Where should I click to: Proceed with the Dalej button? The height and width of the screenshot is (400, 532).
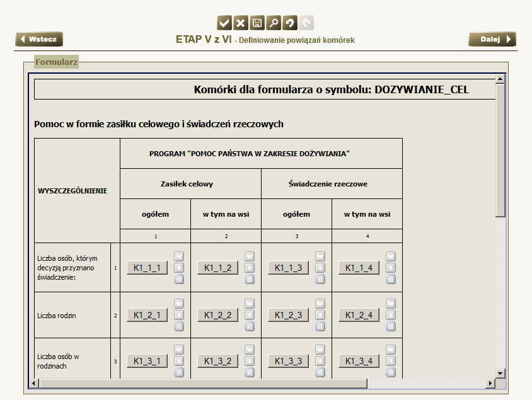click(492, 39)
